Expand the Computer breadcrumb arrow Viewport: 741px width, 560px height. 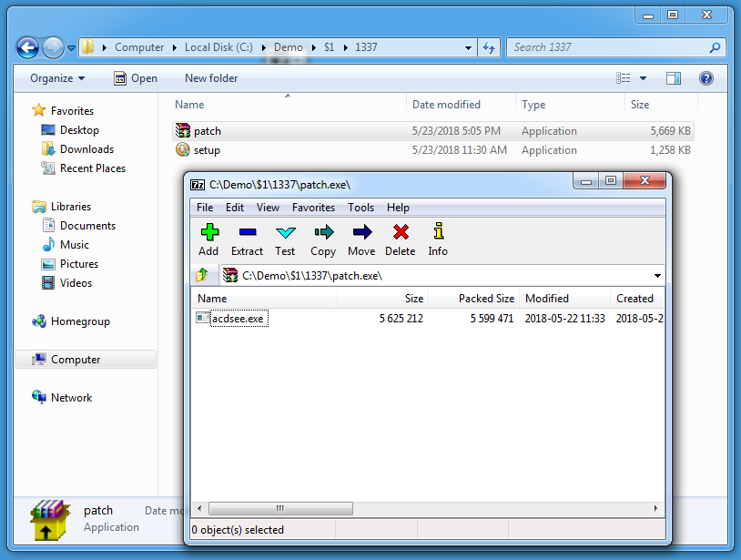coord(175,47)
